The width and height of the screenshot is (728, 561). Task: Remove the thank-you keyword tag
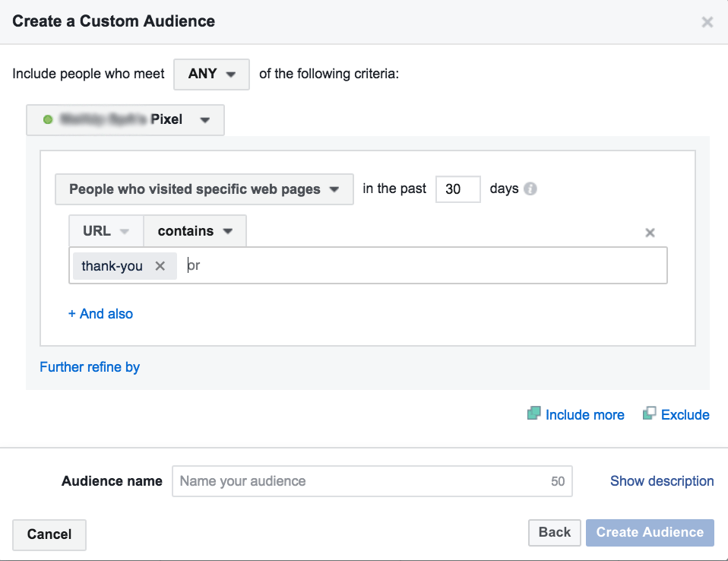(x=160, y=266)
